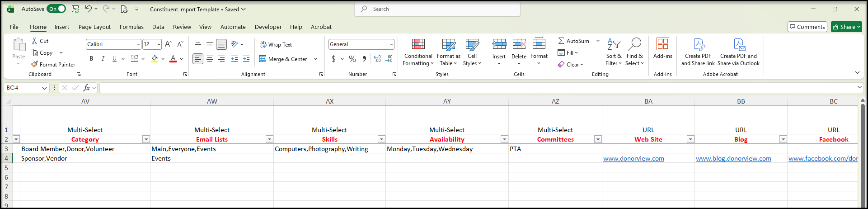868x209 pixels.
Task: Click the Accounting dollar format icon
Action: [x=334, y=59]
